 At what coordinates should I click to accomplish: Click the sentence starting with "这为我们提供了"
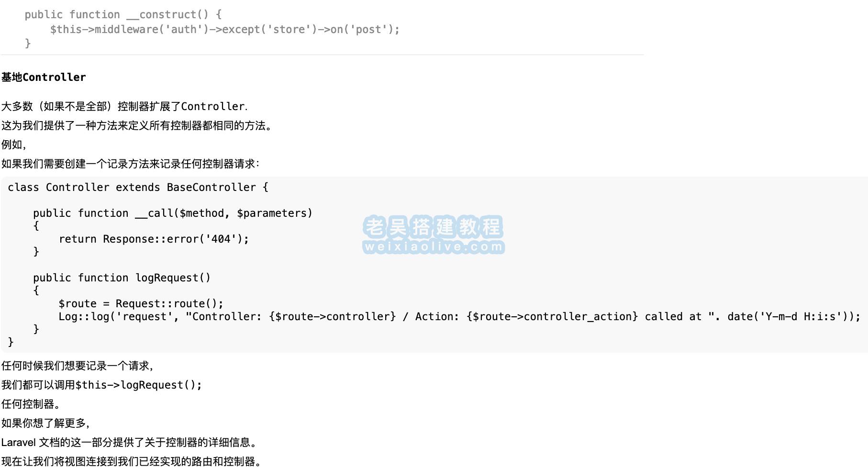point(137,126)
